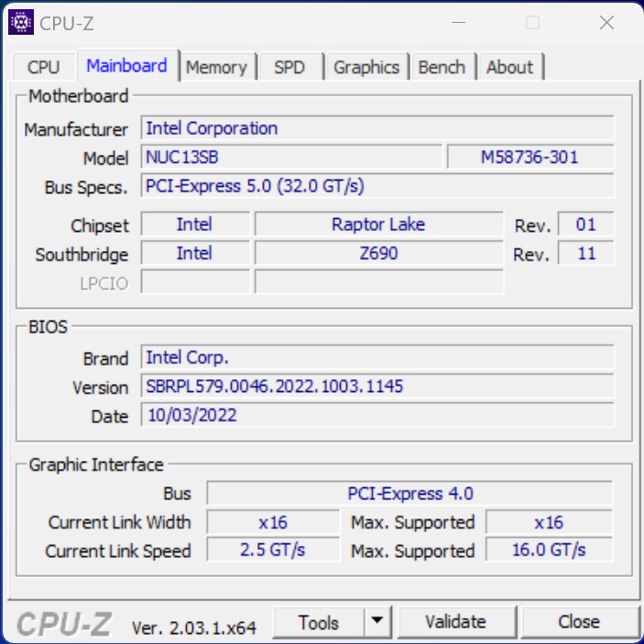
Task: Select the Manufacturer field Intel Corporation
Action: [377, 128]
